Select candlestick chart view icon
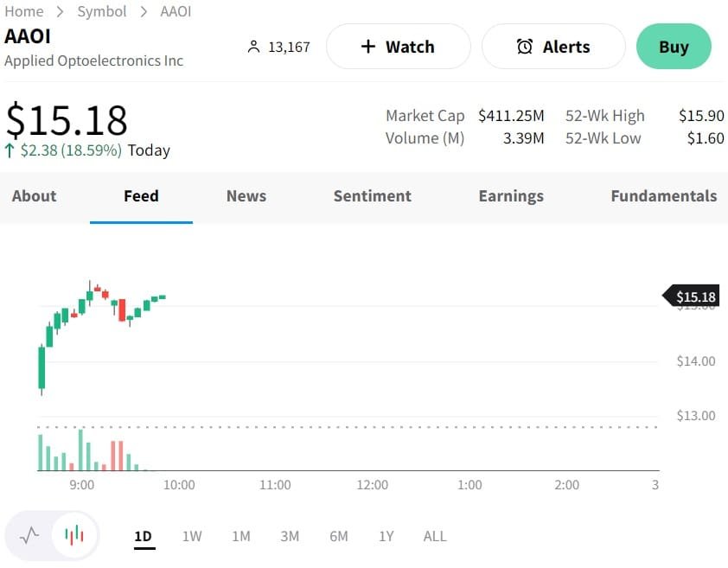Image resolution: width=728 pixels, height=568 pixels. pos(75,535)
